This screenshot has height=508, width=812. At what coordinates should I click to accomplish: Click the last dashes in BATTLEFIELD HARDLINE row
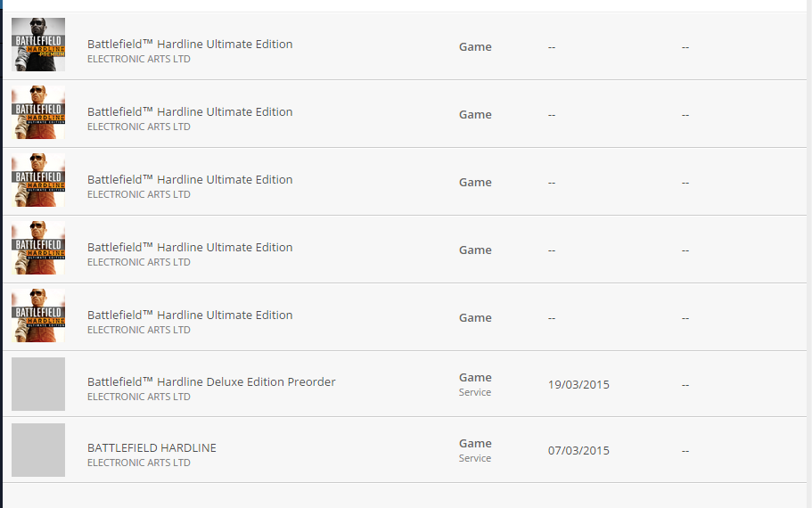(x=685, y=451)
